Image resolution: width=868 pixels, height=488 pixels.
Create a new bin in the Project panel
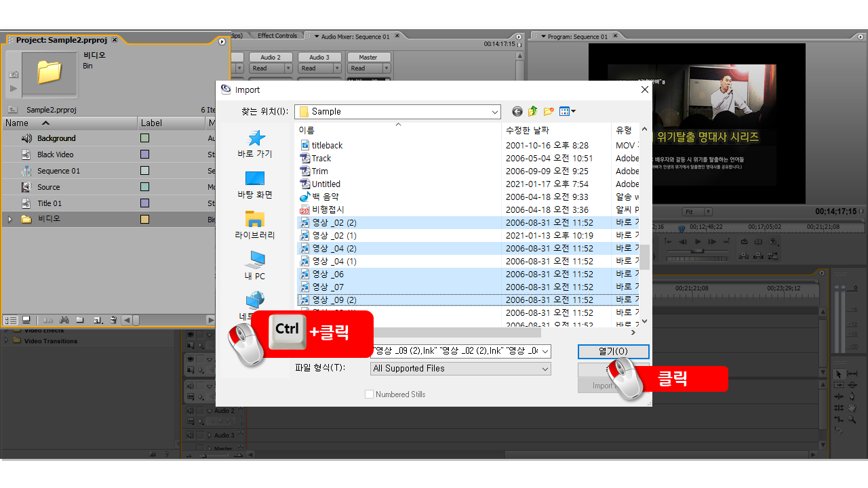[x=80, y=320]
